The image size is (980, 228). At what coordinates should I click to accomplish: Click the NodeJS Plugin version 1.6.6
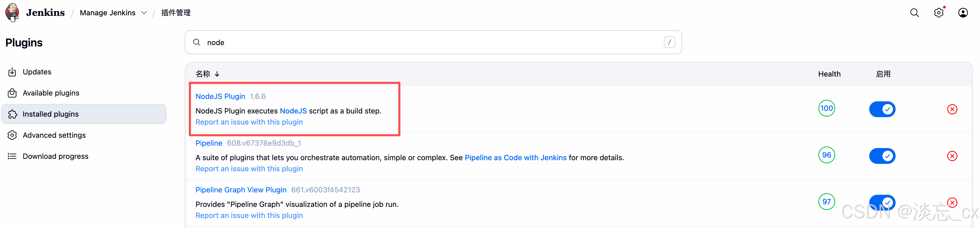pyautogui.click(x=258, y=96)
